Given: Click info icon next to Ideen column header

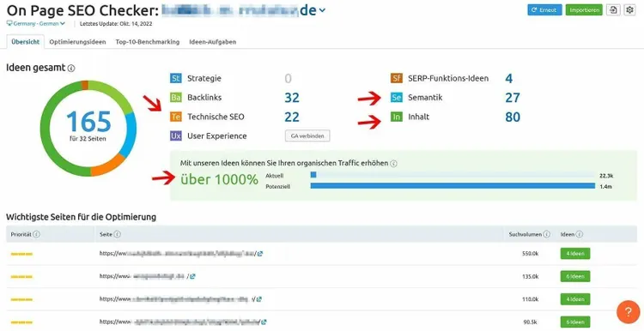Looking at the screenshot, I should 580,234.
